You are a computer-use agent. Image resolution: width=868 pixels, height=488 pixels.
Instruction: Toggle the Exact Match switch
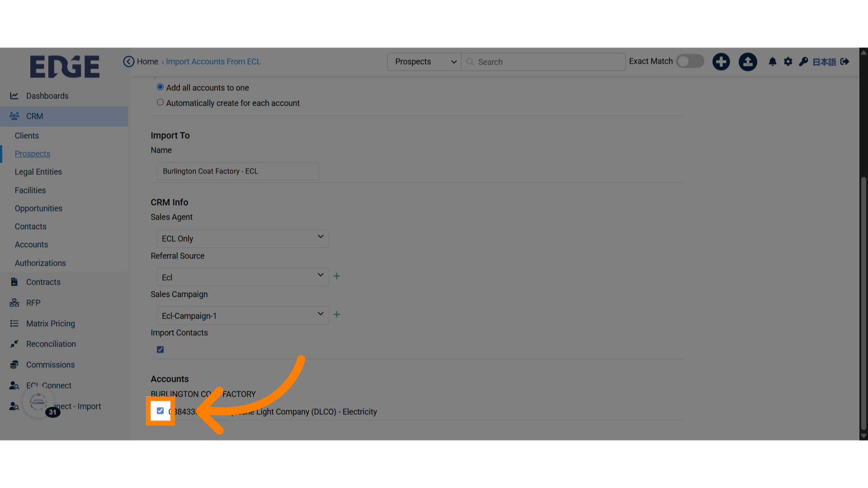(x=690, y=61)
